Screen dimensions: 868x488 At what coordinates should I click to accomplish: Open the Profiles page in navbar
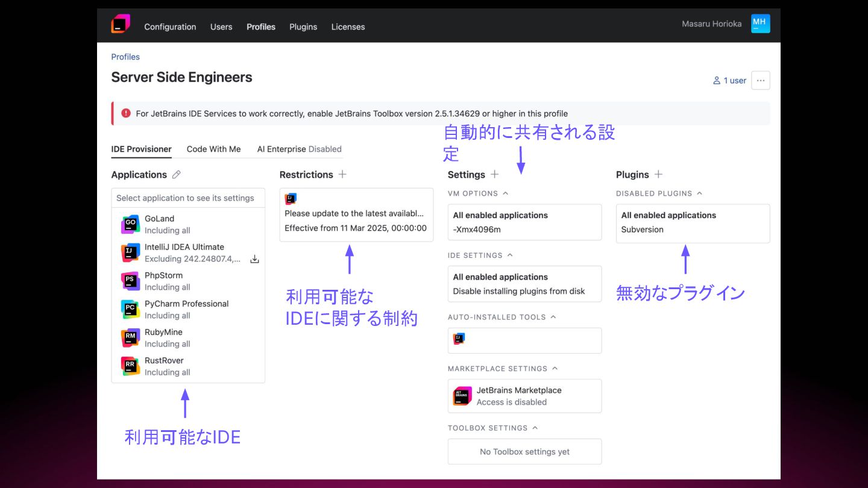click(x=261, y=27)
